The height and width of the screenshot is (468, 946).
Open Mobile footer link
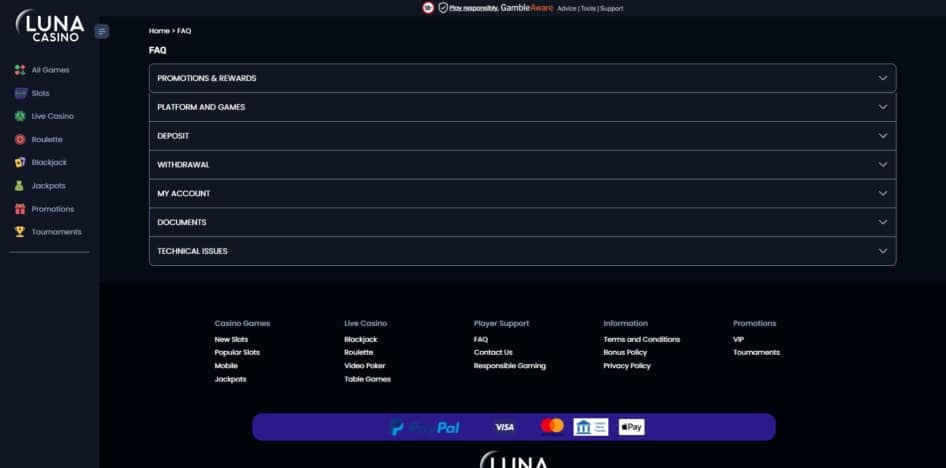pyautogui.click(x=226, y=366)
